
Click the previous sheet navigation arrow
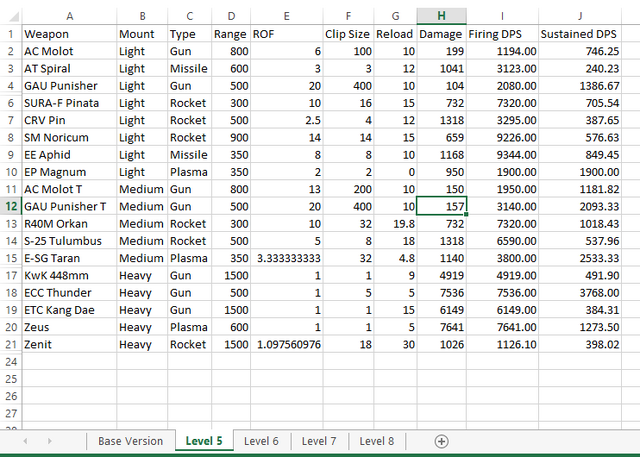pos(22,441)
